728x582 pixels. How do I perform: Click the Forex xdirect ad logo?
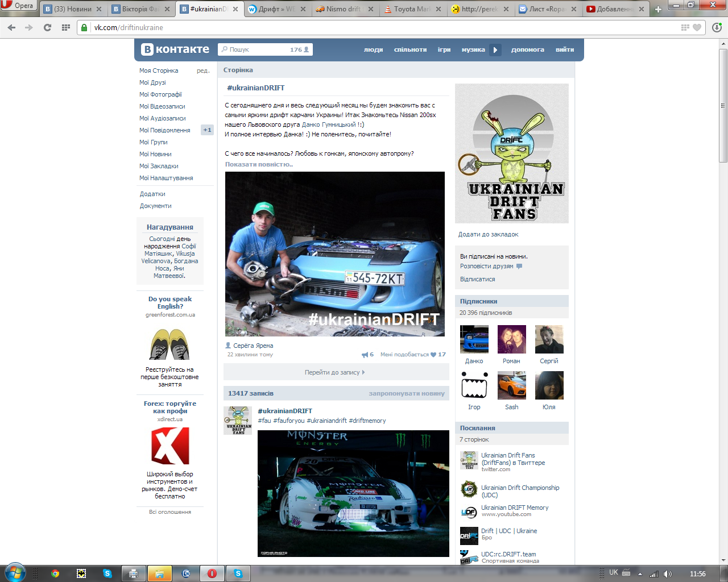(x=170, y=446)
